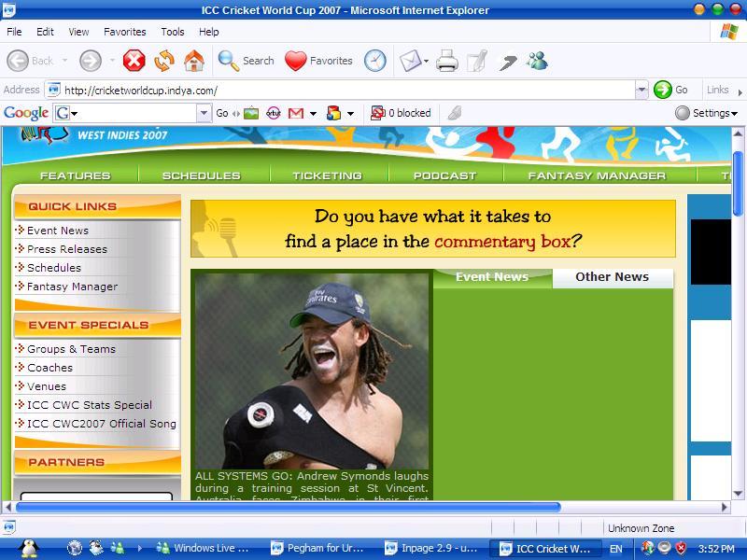This screenshot has height=560, width=747.
Task: Open the Favorites menu
Action: (125, 32)
